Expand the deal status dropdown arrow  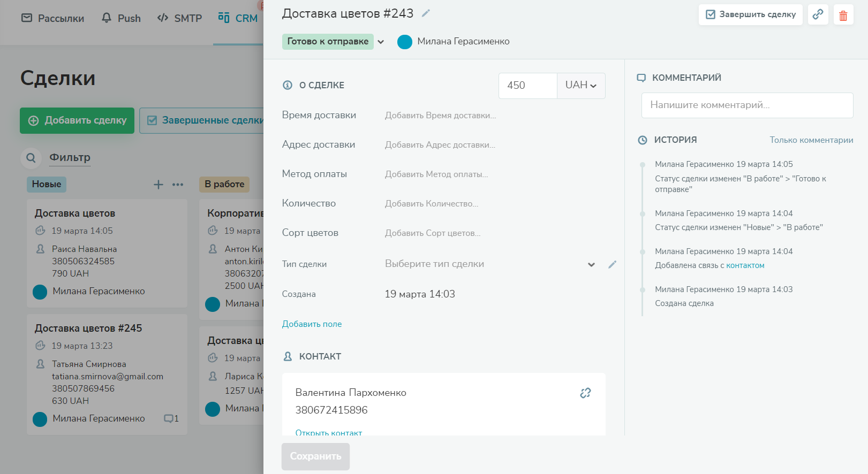pyautogui.click(x=381, y=42)
